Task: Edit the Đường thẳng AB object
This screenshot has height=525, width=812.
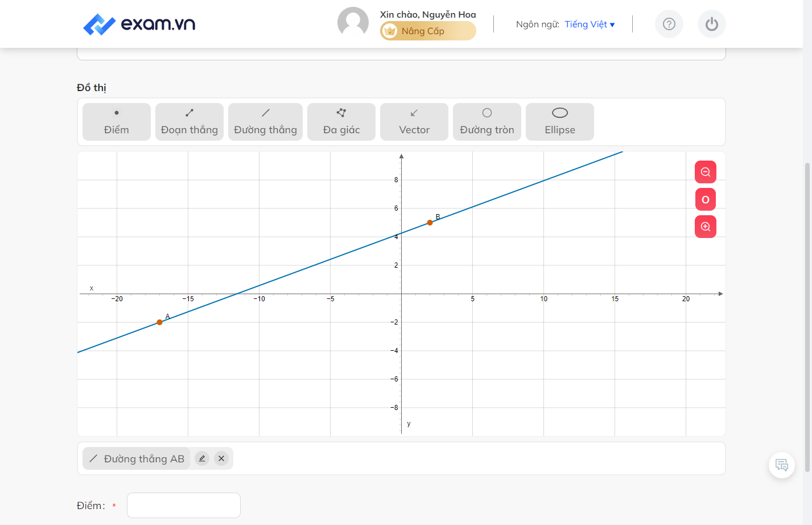Action: [202, 458]
